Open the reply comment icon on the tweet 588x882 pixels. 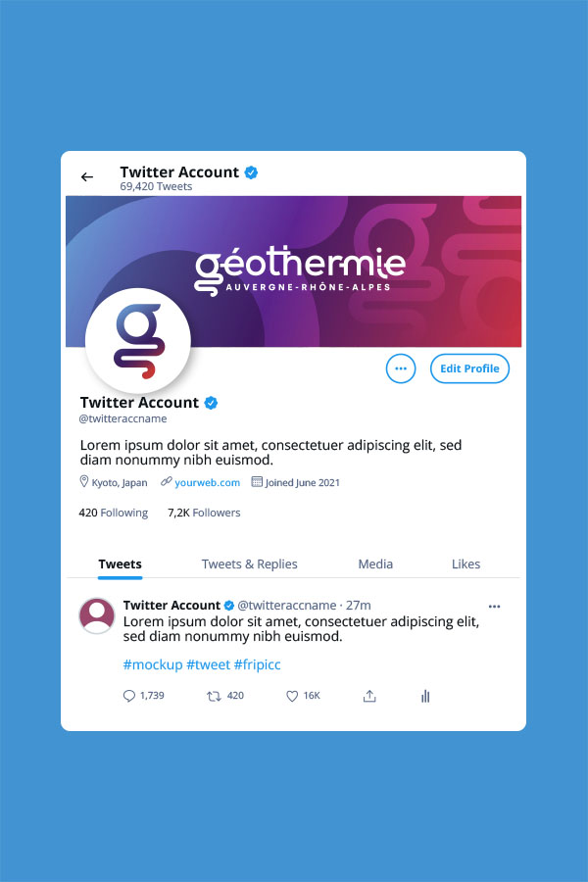pyautogui.click(x=128, y=696)
